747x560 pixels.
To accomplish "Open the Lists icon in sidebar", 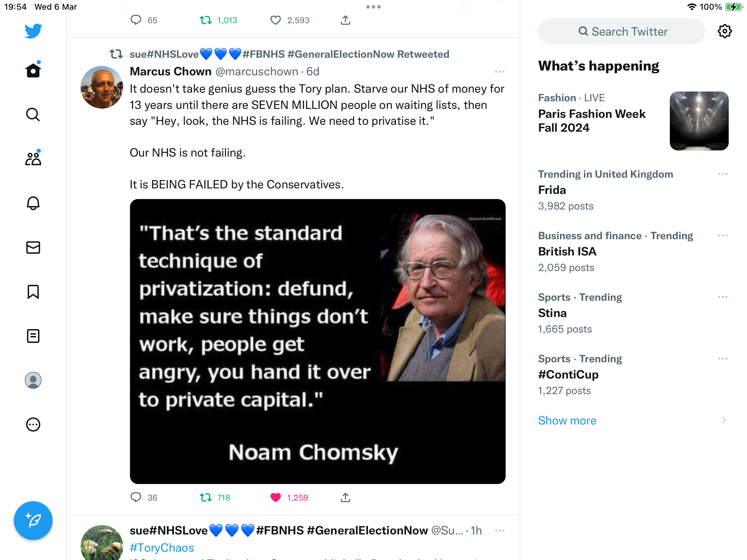I will (x=33, y=336).
